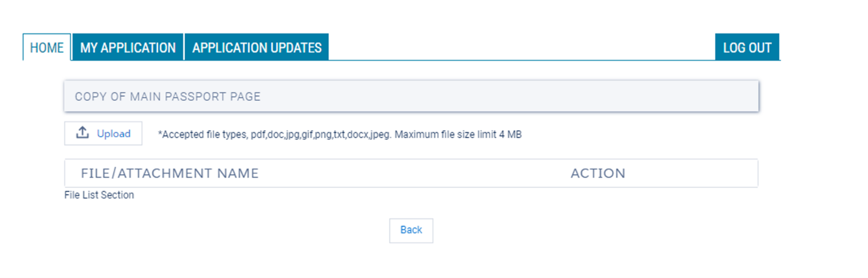Go to the Application Updates tab

coord(257,48)
